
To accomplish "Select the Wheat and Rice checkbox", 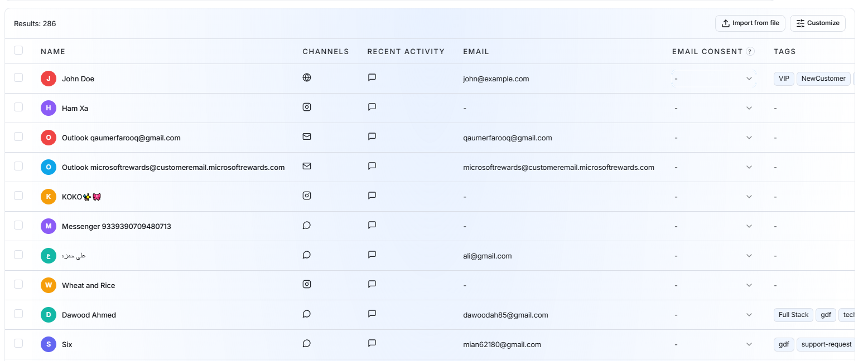I will tap(18, 284).
